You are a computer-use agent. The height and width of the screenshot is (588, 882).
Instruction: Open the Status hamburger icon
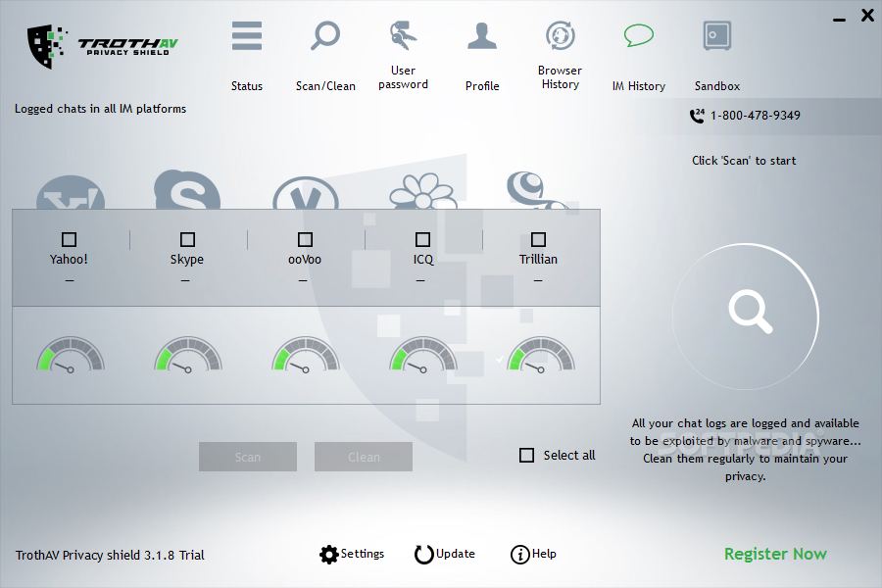(x=246, y=36)
